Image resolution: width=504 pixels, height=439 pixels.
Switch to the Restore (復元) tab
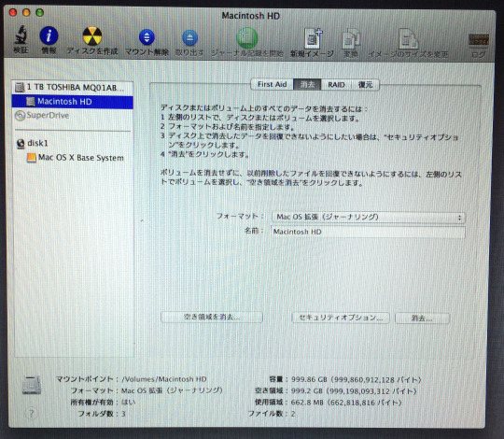click(x=366, y=85)
